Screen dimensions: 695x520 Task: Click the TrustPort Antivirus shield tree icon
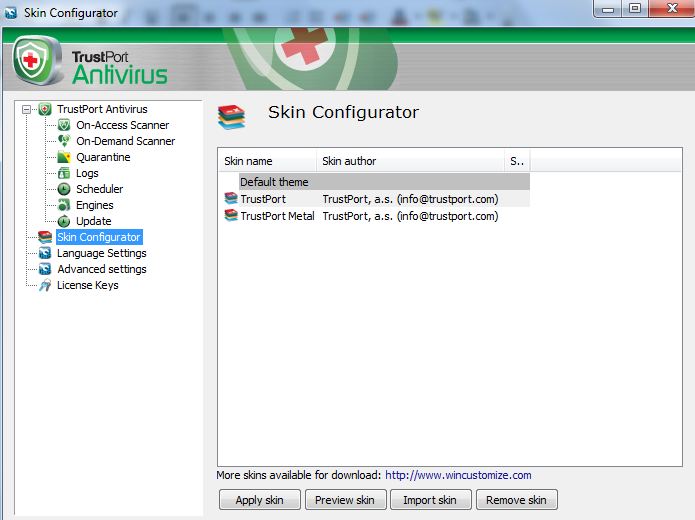(x=45, y=109)
